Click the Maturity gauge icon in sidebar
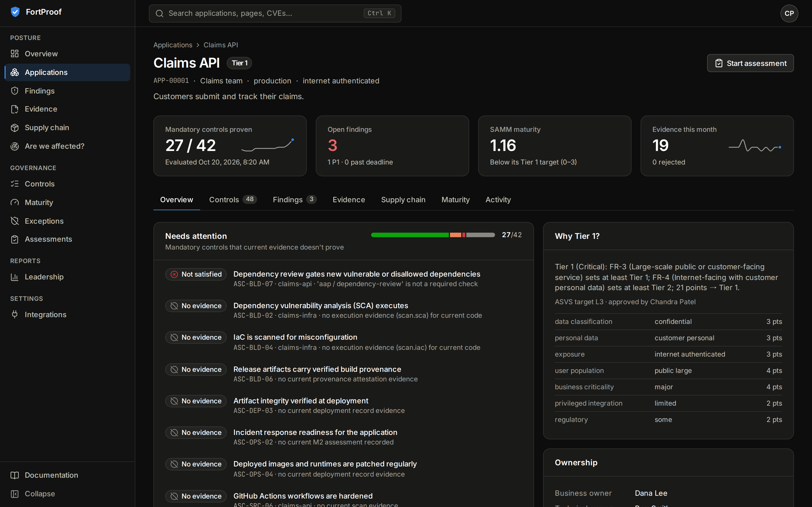 point(14,203)
